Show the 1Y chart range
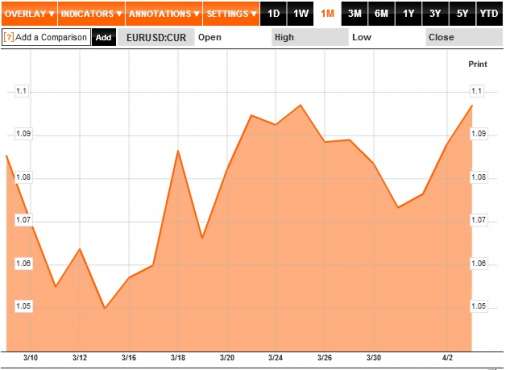Image resolution: width=510 pixels, height=370 pixels. coord(408,14)
